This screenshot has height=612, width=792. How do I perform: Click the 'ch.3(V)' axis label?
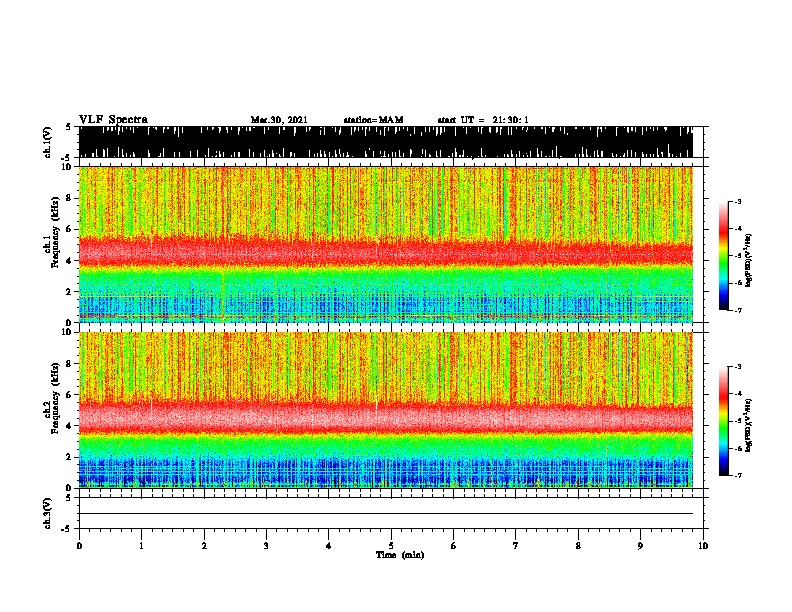(48, 514)
